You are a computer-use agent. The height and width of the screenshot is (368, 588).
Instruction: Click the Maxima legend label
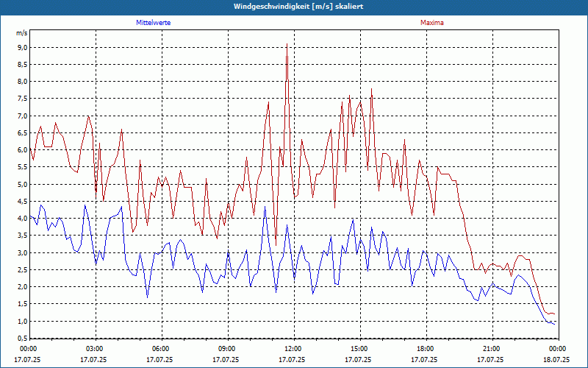coord(432,23)
